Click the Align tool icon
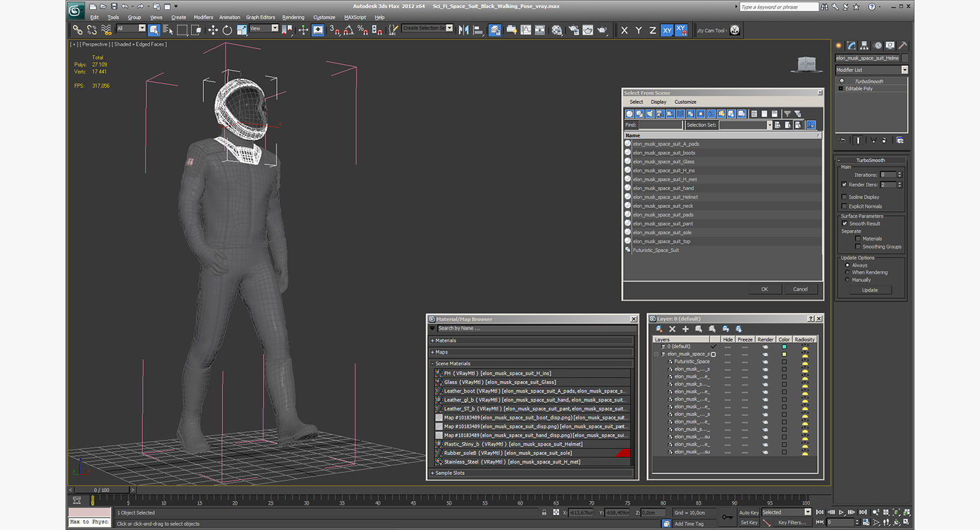 point(477,30)
